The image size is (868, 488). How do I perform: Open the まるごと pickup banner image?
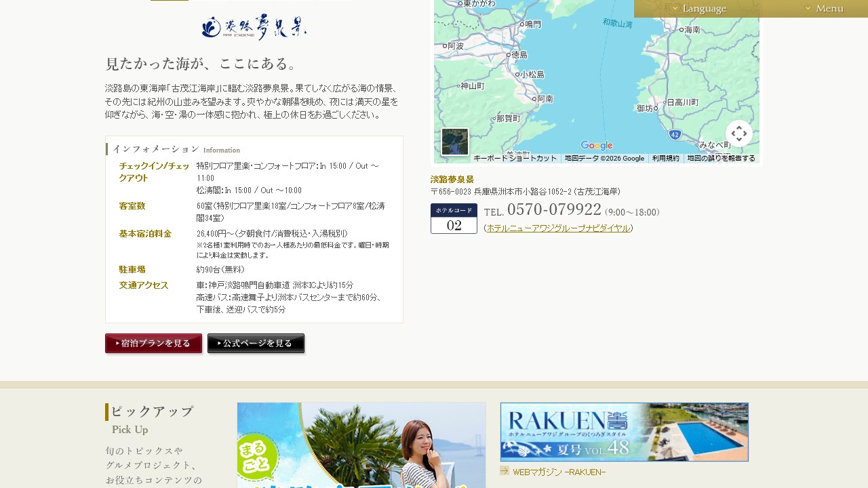(361, 445)
